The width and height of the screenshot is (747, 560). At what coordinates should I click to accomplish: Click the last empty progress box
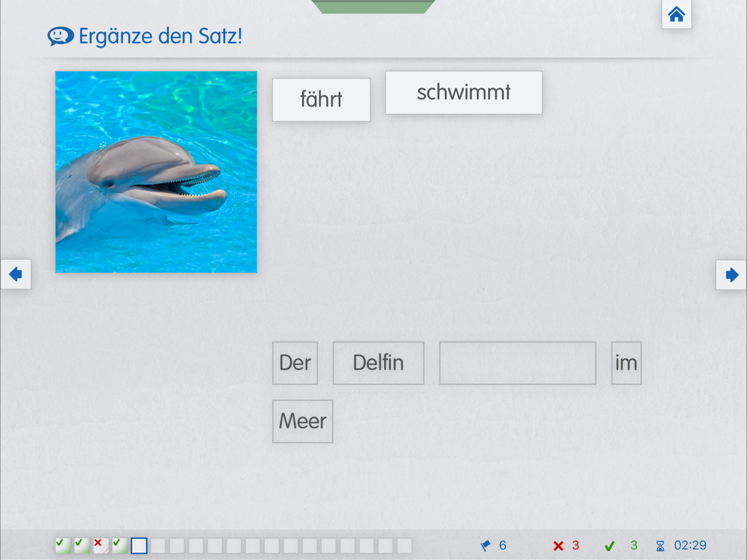pyautogui.click(x=404, y=546)
